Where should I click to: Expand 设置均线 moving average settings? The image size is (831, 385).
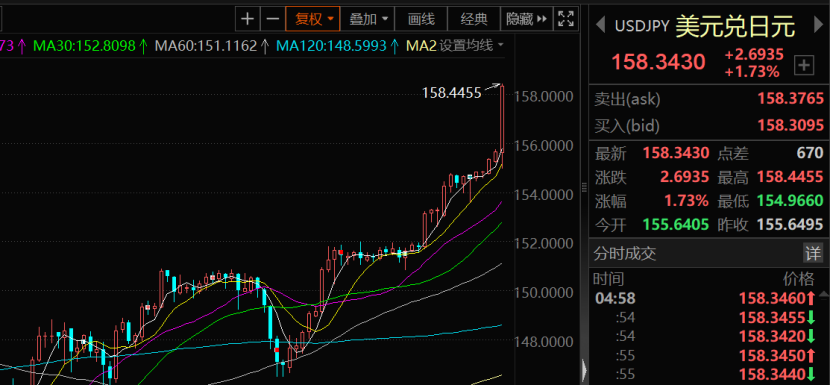pos(471,46)
